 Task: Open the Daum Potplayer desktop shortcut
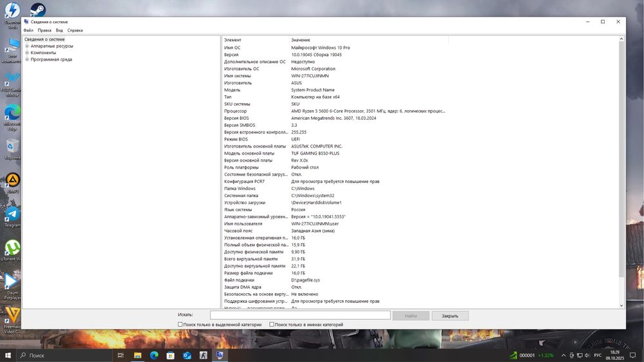(x=12, y=287)
